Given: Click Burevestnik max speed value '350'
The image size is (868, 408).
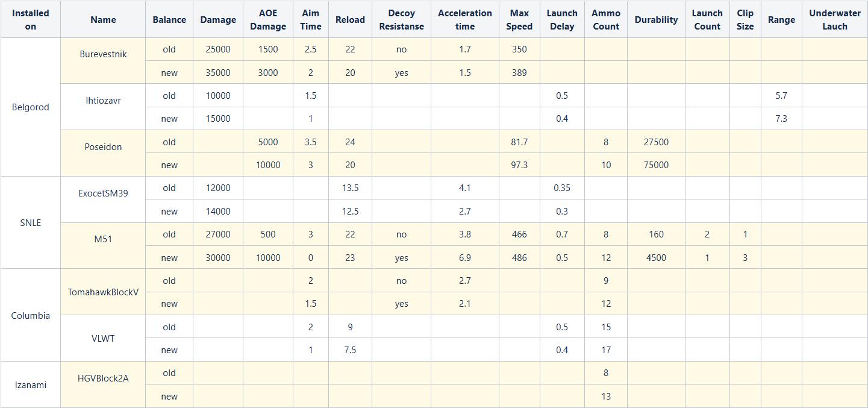Looking at the screenshot, I should 519,49.
